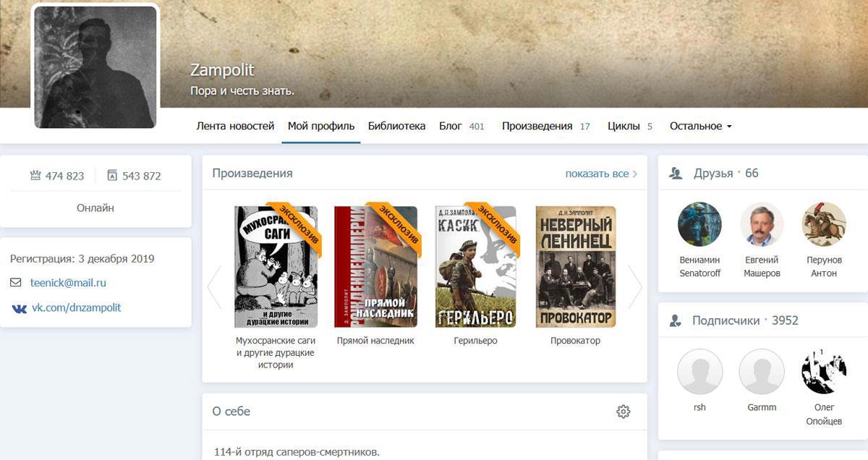Open Перунов Антон's avatar
This screenshot has width=868, height=460.
(x=824, y=224)
